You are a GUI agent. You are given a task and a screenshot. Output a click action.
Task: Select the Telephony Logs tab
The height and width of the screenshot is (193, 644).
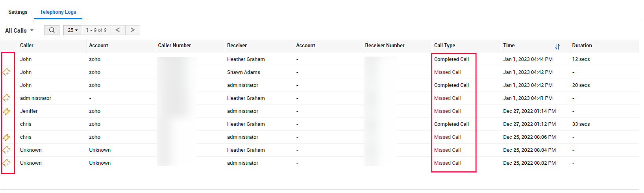58,12
